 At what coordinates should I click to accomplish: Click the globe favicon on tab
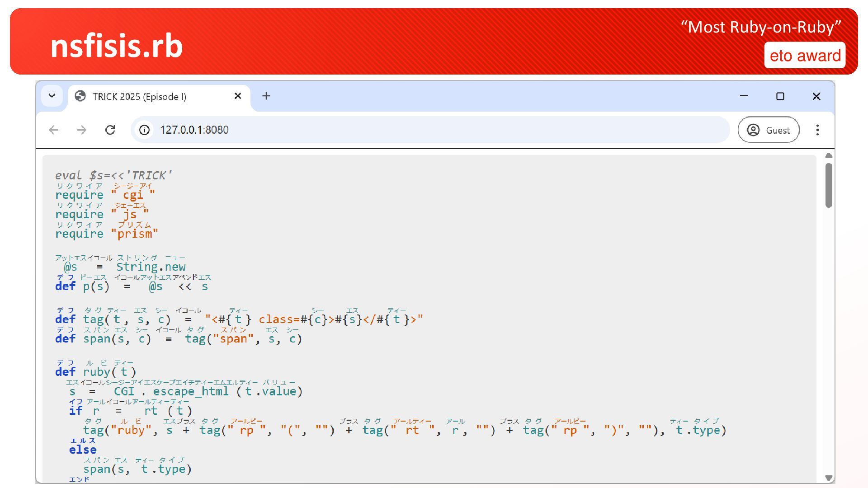[80, 96]
